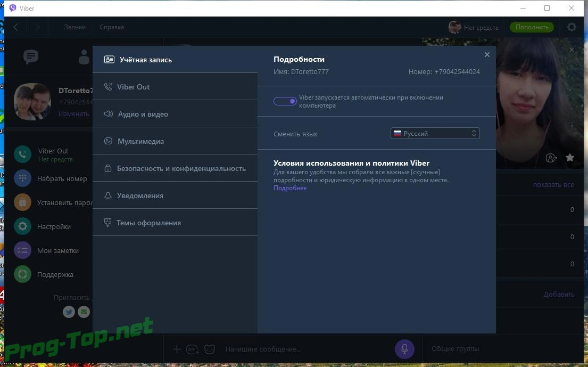Invite friends via the email icon
Image resolution: width=588 pixels, height=367 pixels.
(x=84, y=312)
